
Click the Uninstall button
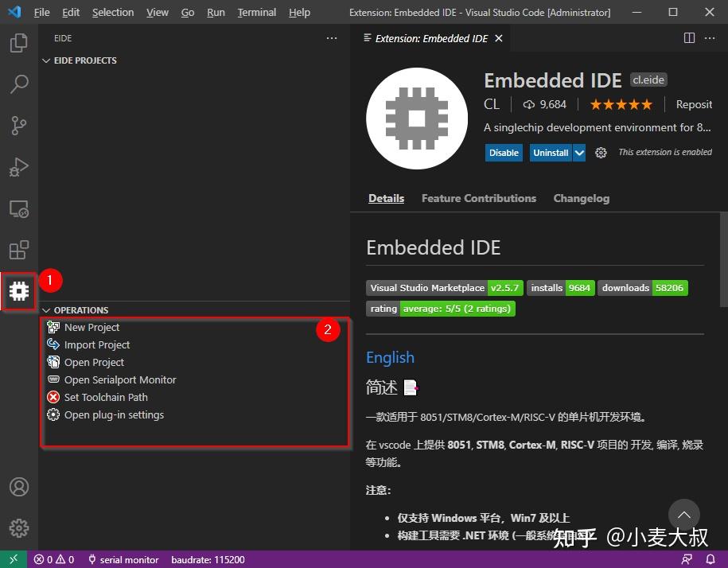[x=551, y=153]
